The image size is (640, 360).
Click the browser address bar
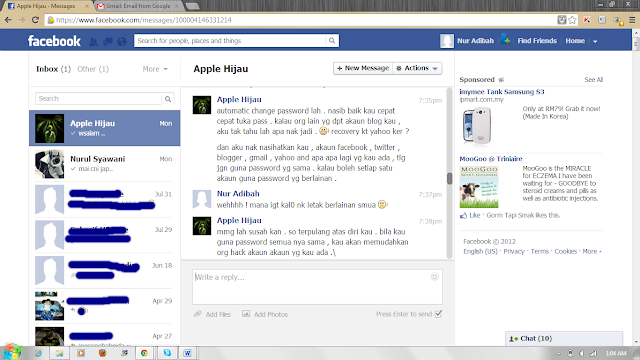[301, 20]
